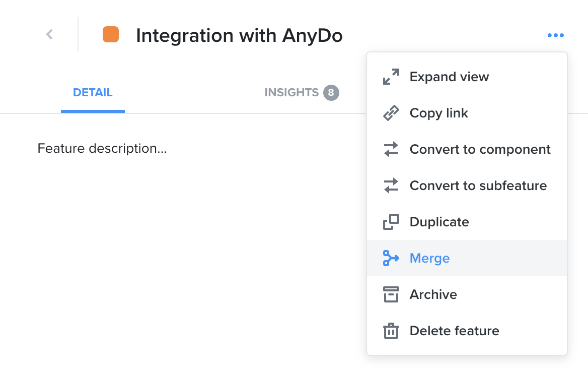Choose Copy link from menu
The width and height of the screenshot is (588, 368).
tap(467, 113)
